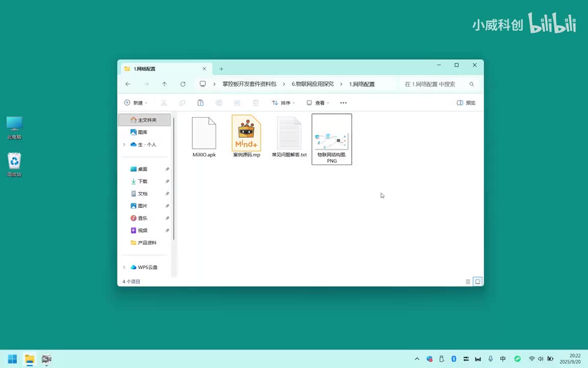Go up one folder level arrow
The width and height of the screenshot is (588, 368).
[x=164, y=84]
